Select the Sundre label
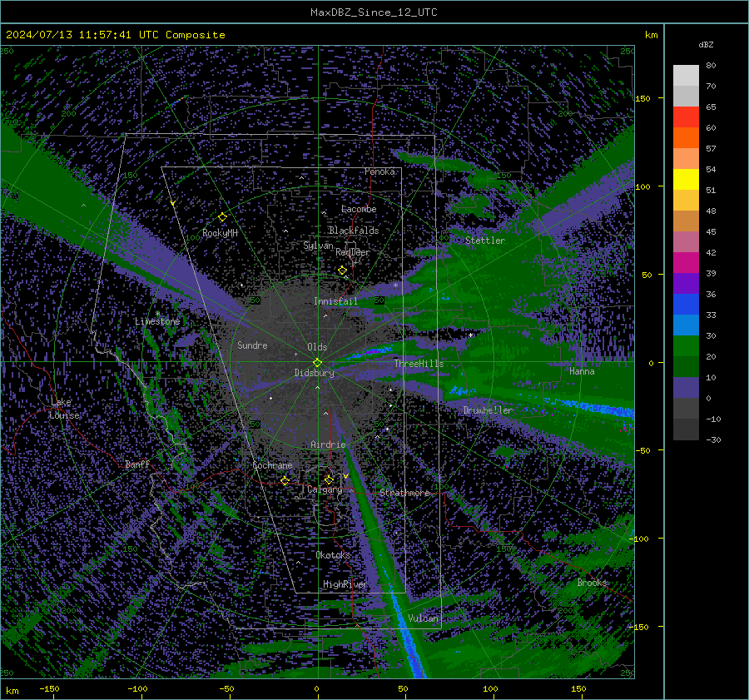Screen dimensions: 749x700 point(252,345)
